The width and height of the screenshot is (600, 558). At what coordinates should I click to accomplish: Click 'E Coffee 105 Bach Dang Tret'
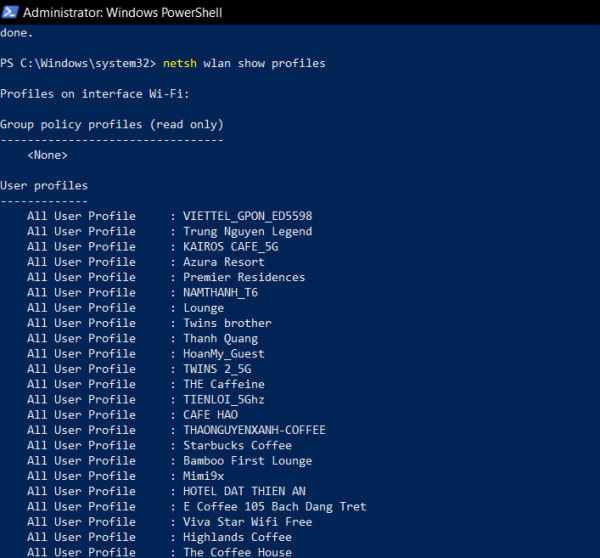pos(275,507)
